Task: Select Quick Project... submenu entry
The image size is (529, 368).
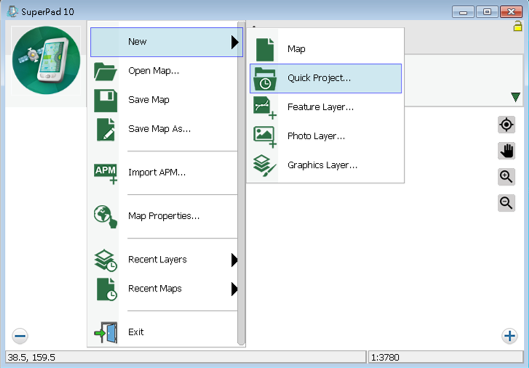Action: (326, 78)
